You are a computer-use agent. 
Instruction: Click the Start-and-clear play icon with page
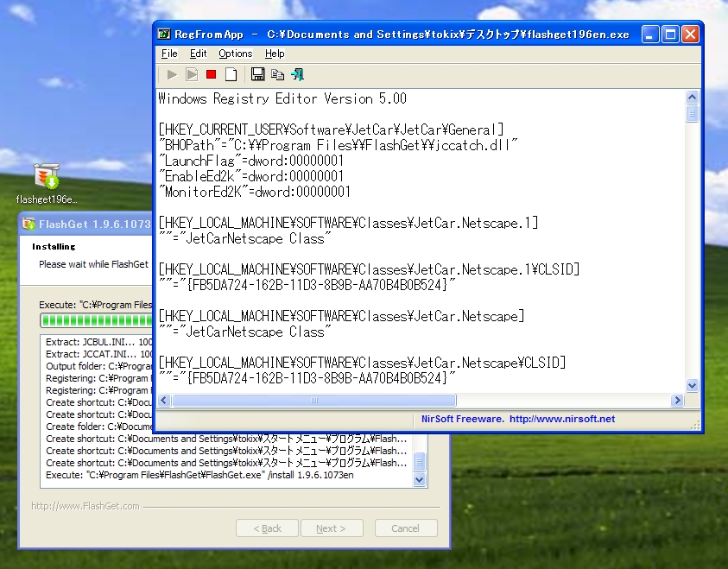pos(192,75)
